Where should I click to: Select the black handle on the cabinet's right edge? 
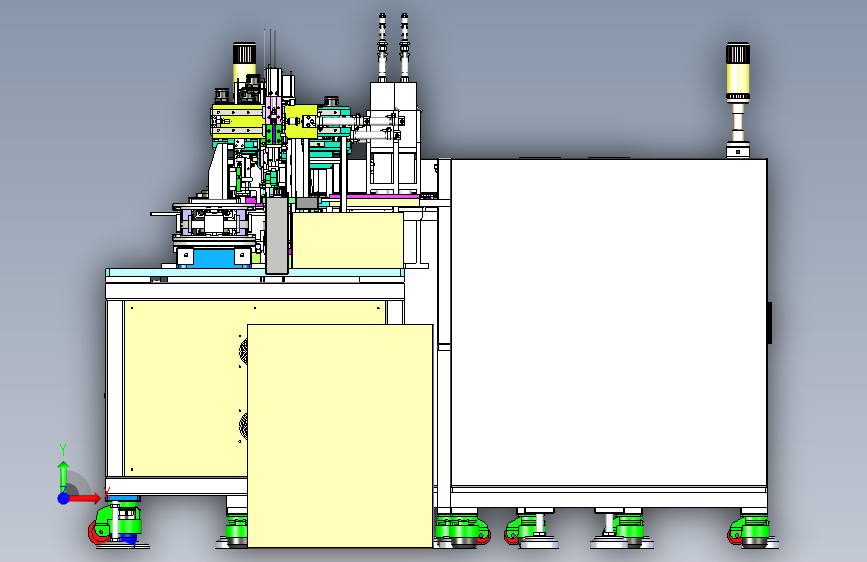click(x=769, y=322)
